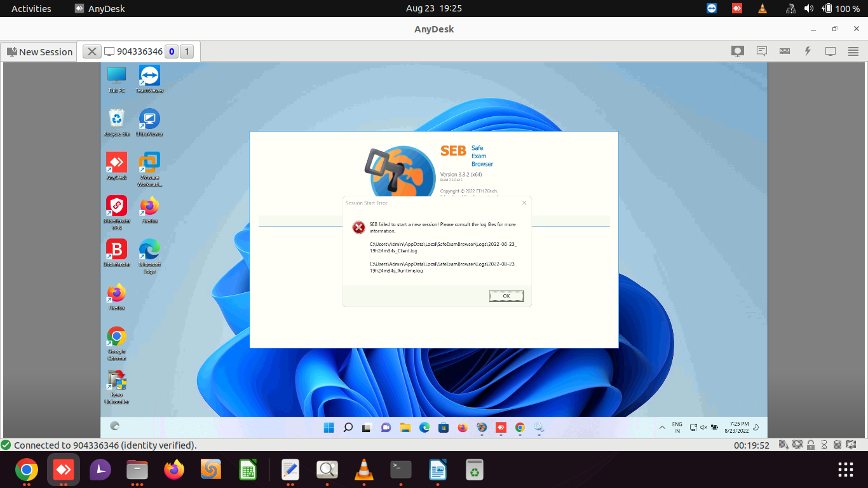
Task: Open the display settings monitor icon
Action: click(x=830, y=51)
